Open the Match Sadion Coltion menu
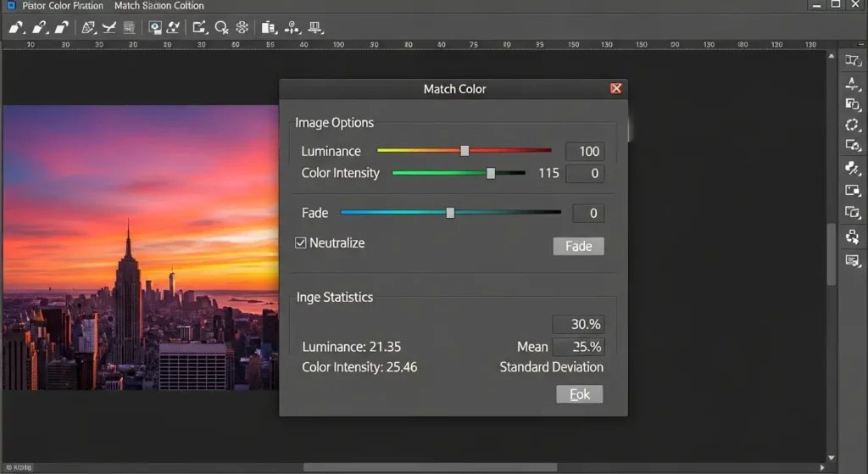 click(159, 6)
